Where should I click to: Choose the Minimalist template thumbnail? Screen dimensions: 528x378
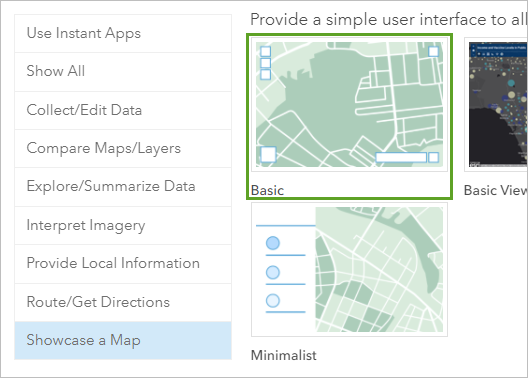[x=349, y=269]
